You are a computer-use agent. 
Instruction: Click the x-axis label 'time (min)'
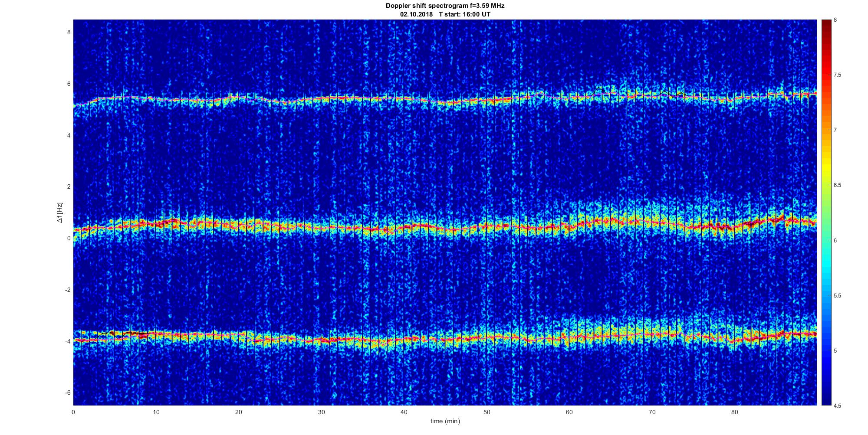click(x=445, y=421)
